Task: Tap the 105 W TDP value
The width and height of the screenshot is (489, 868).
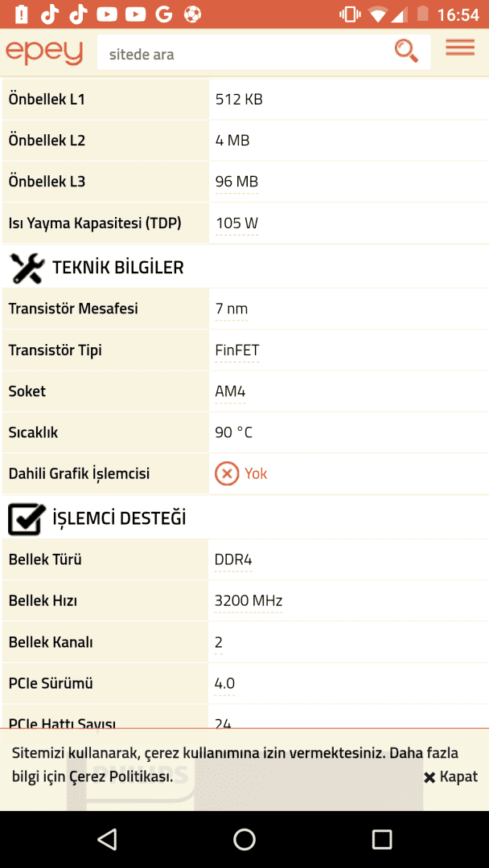Action: (x=236, y=223)
